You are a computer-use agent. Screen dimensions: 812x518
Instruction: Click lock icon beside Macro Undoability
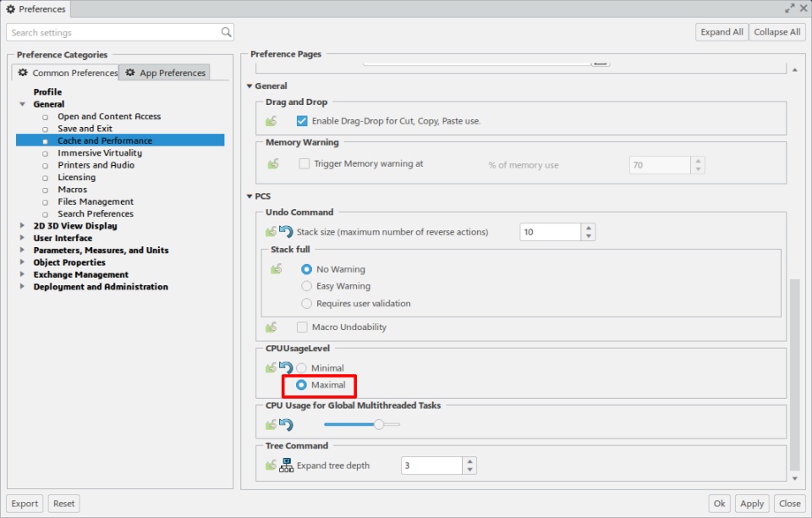pos(272,327)
